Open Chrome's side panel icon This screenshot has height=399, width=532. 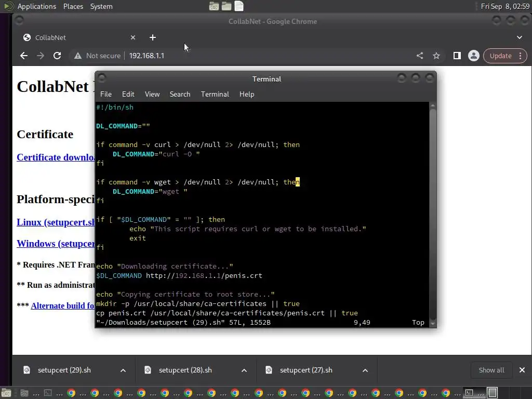(457, 56)
